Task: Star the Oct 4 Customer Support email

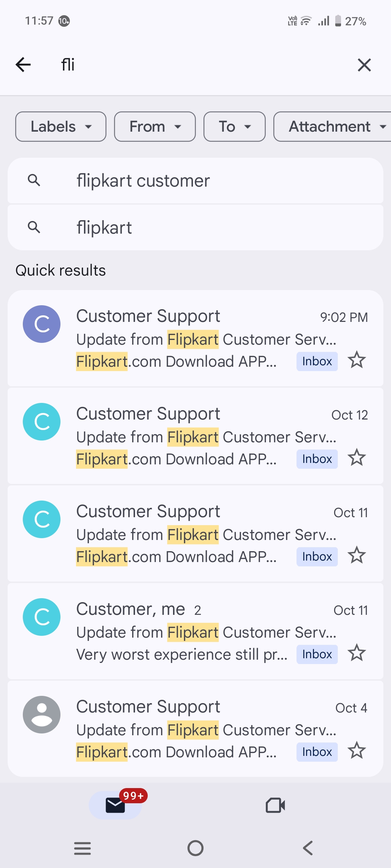Action: pos(357,751)
